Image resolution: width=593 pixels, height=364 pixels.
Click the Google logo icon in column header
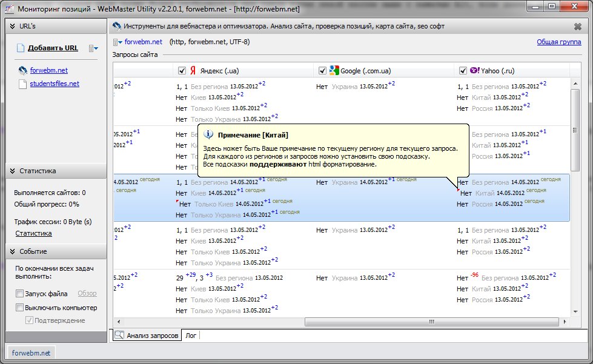tap(334, 71)
